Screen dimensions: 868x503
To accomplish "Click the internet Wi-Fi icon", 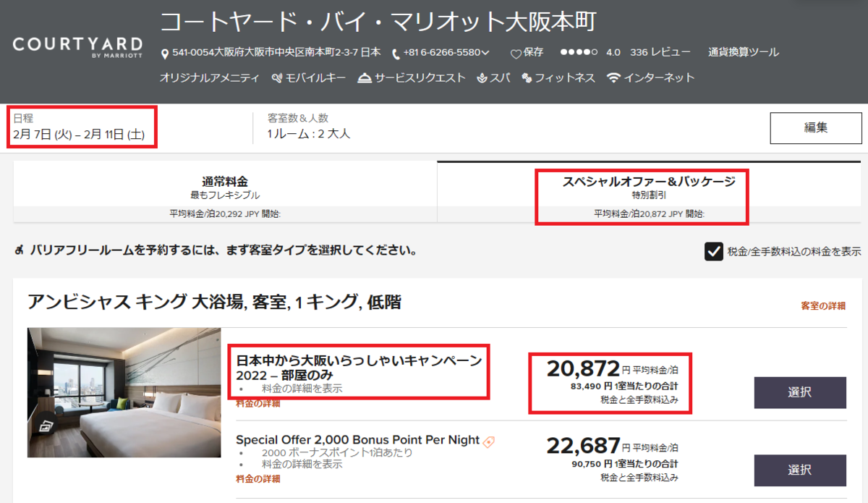I will pyautogui.click(x=614, y=77).
